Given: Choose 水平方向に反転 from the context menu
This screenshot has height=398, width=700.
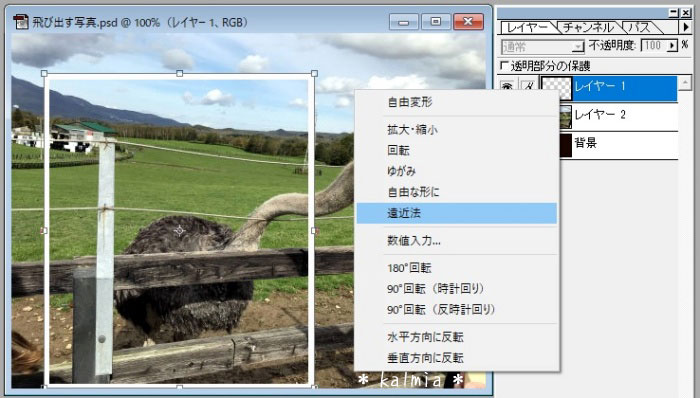Looking at the screenshot, I should 457,337.
